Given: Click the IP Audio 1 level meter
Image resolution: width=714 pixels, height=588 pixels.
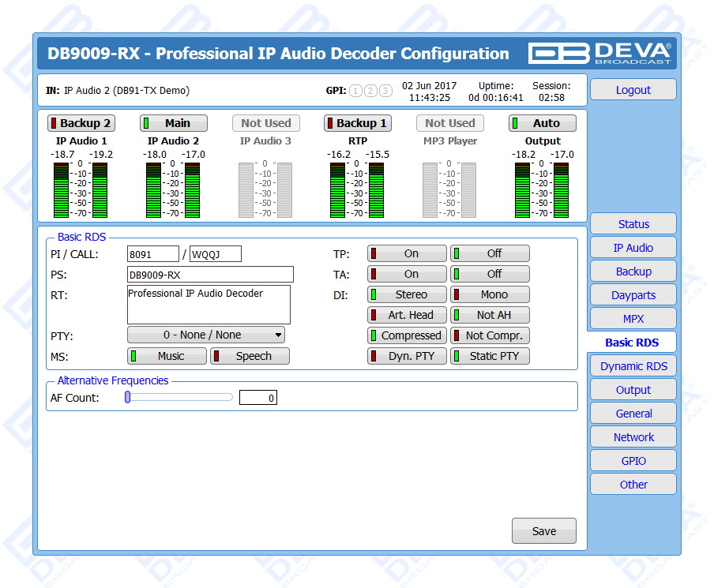Looking at the screenshot, I should click(x=81, y=189).
